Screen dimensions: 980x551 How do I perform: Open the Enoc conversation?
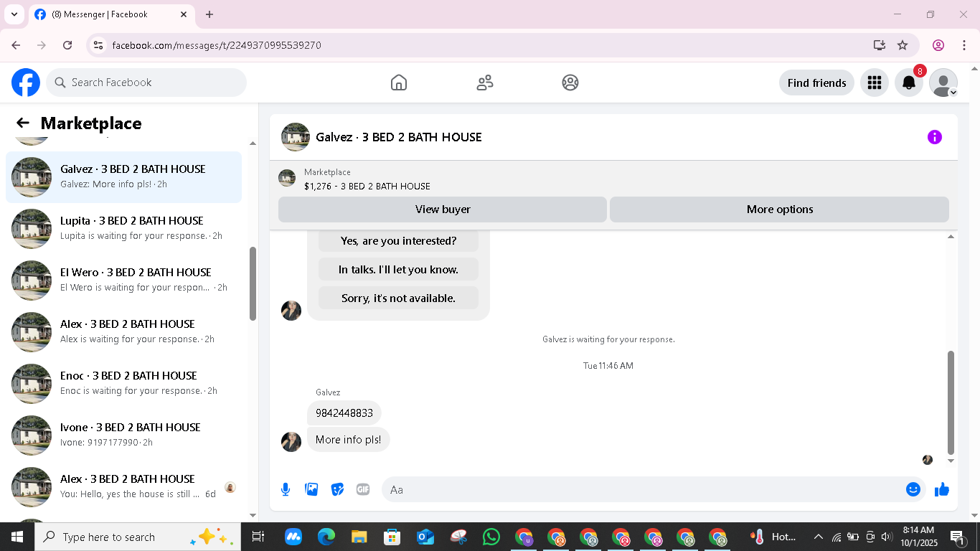[x=123, y=383]
